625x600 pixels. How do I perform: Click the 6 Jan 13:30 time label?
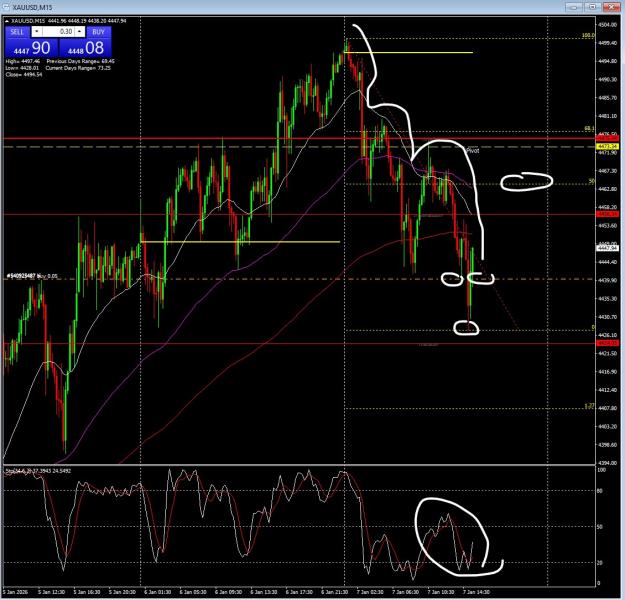tap(264, 592)
